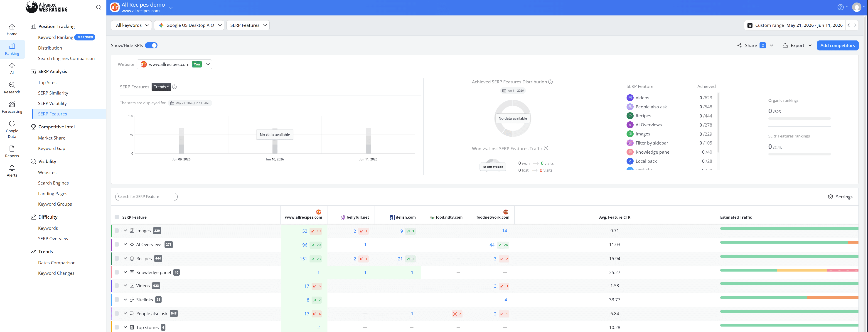Click the search magnifier near the logo
This screenshot has width=868, height=332.
point(98,7)
